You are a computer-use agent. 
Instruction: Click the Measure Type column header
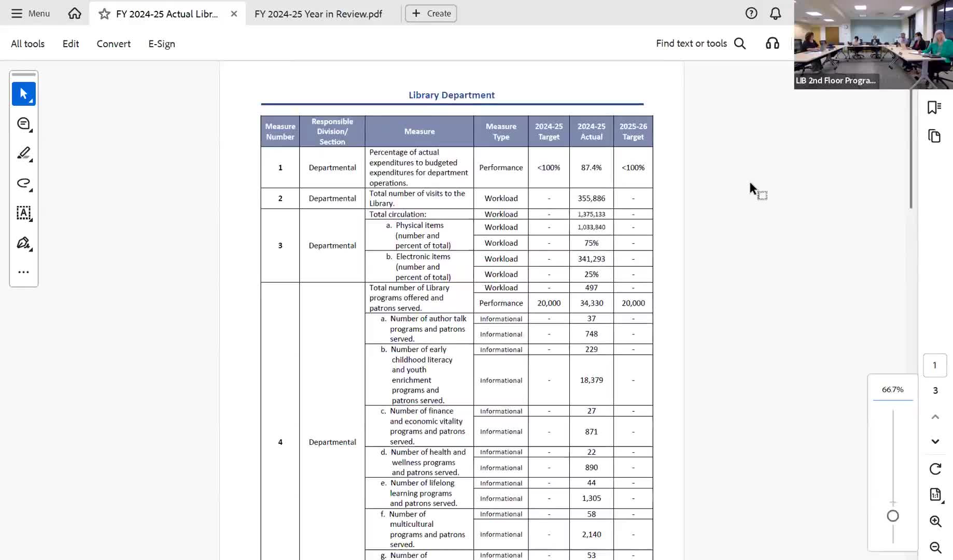point(501,132)
